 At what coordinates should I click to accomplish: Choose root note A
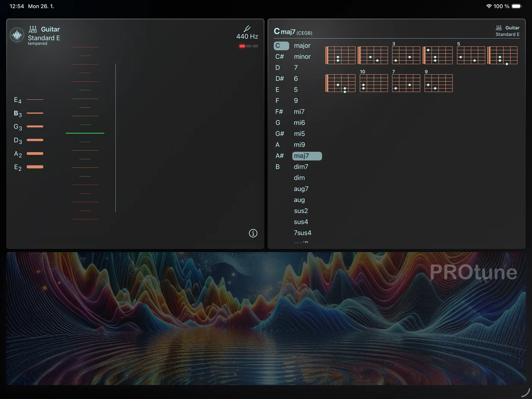pos(277,145)
